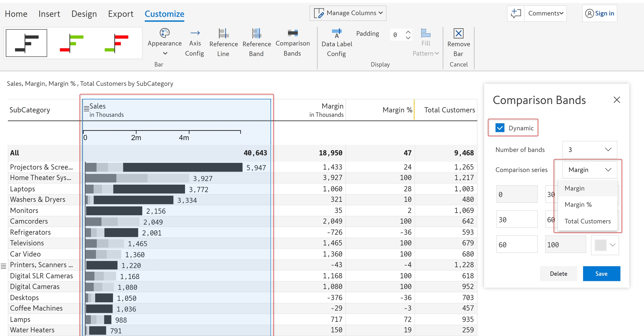
Task: Add a Reference Line
Action: coord(223,43)
